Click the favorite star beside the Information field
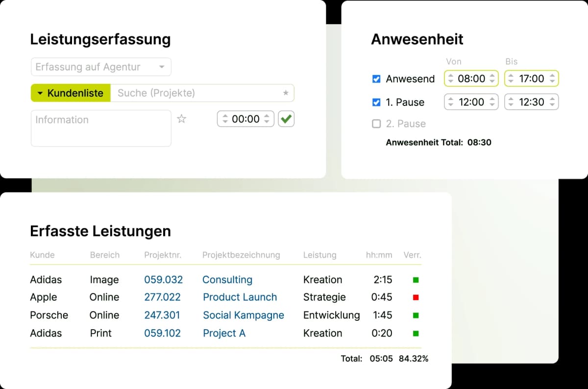Screen dimensions: 588x389 pyautogui.click(x=182, y=119)
